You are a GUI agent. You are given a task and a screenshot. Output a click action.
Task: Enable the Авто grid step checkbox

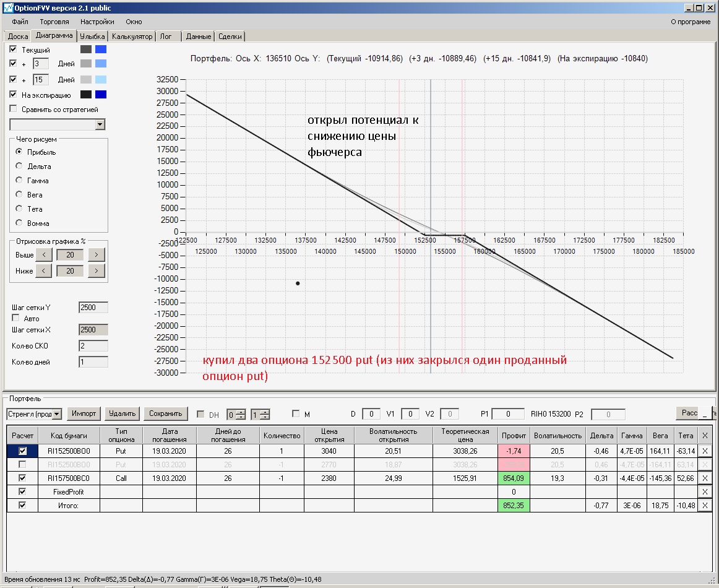pyautogui.click(x=15, y=318)
